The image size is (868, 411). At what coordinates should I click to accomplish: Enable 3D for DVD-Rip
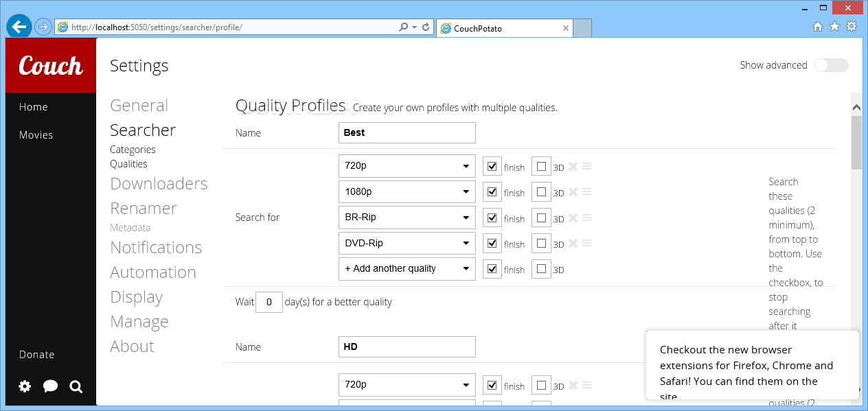(x=541, y=243)
